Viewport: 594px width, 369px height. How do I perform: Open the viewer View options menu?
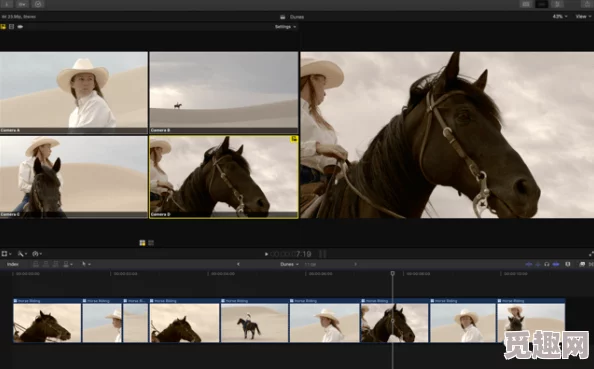coord(583,17)
